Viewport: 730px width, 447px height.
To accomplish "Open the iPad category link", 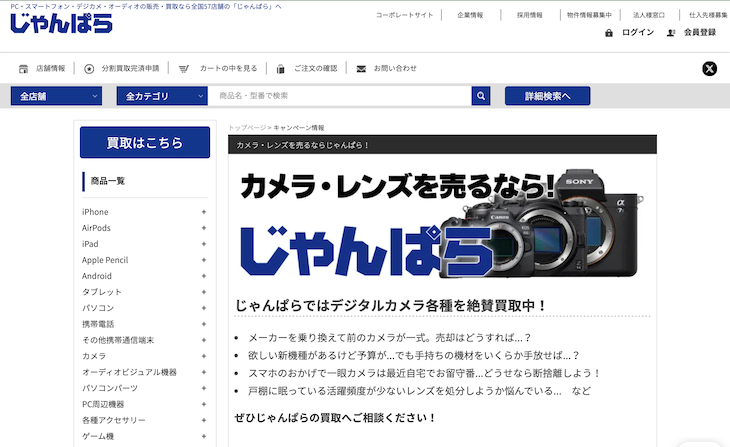I will 90,244.
